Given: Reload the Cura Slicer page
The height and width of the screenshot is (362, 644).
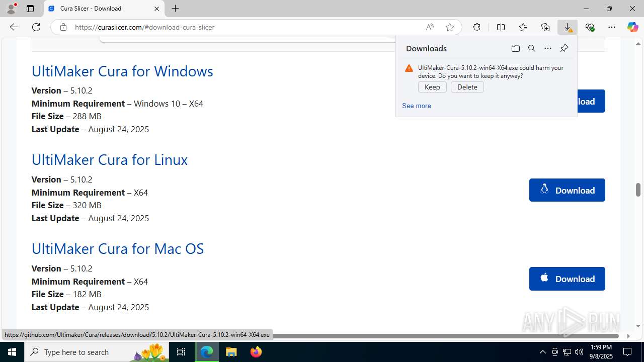Looking at the screenshot, I should [x=36, y=27].
